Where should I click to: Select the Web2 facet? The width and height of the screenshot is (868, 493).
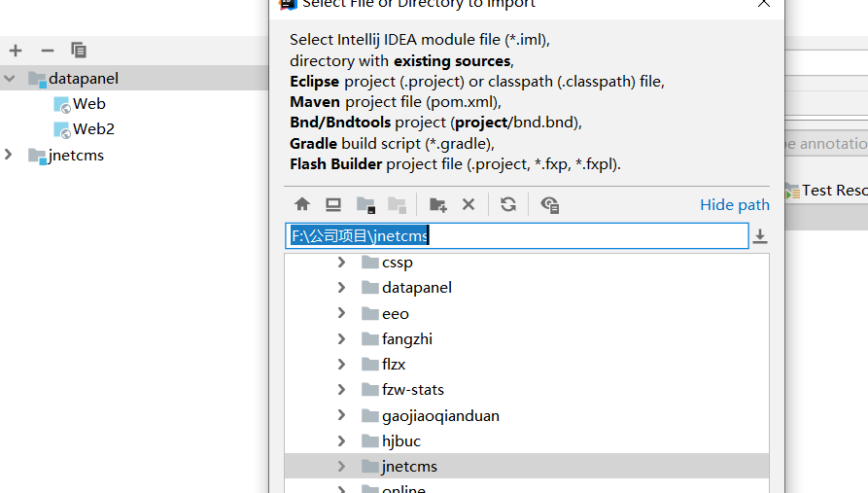[x=93, y=129]
